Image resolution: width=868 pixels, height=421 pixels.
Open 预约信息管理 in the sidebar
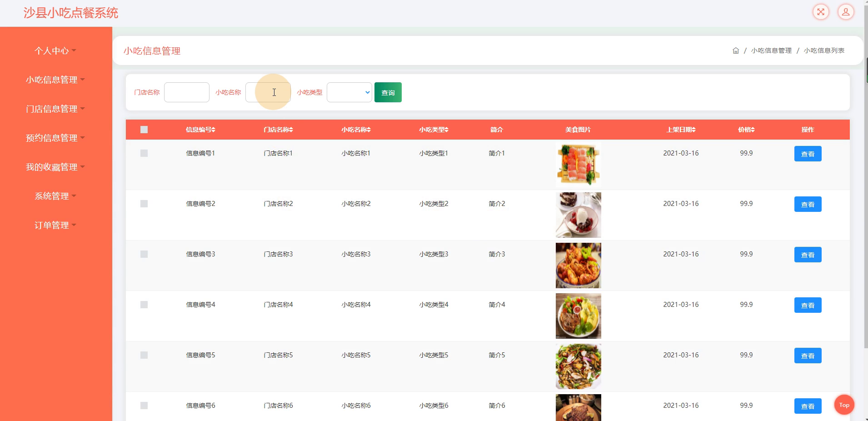(55, 138)
